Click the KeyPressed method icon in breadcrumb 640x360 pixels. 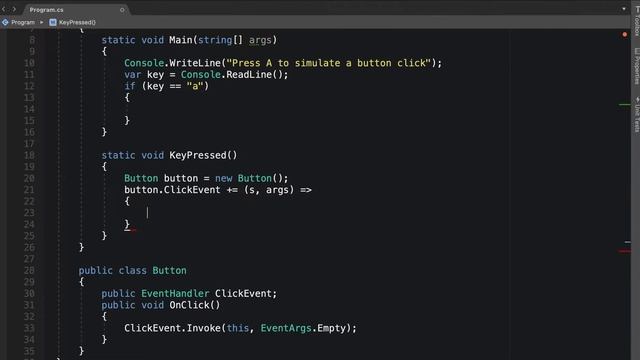coord(53,22)
